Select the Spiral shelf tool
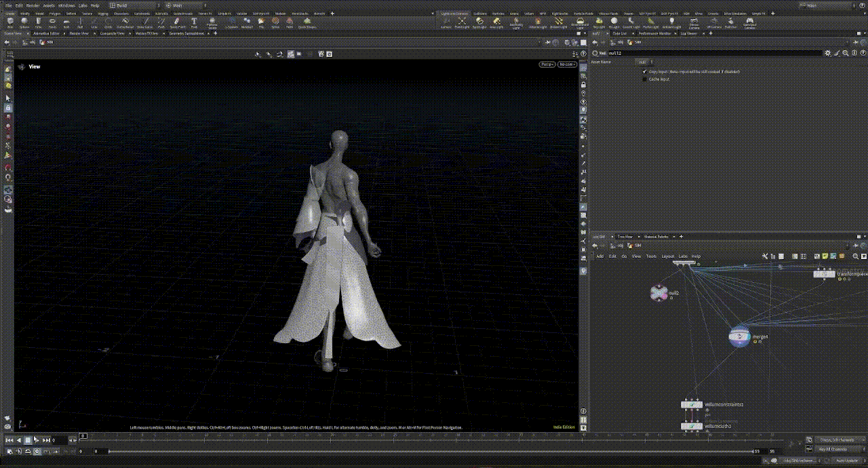This screenshot has height=468, width=868. tap(275, 22)
